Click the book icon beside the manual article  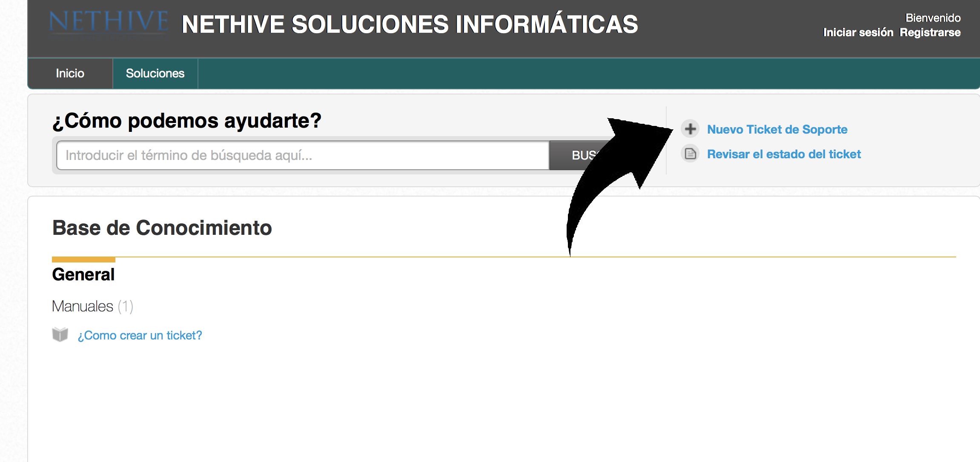[x=60, y=335]
